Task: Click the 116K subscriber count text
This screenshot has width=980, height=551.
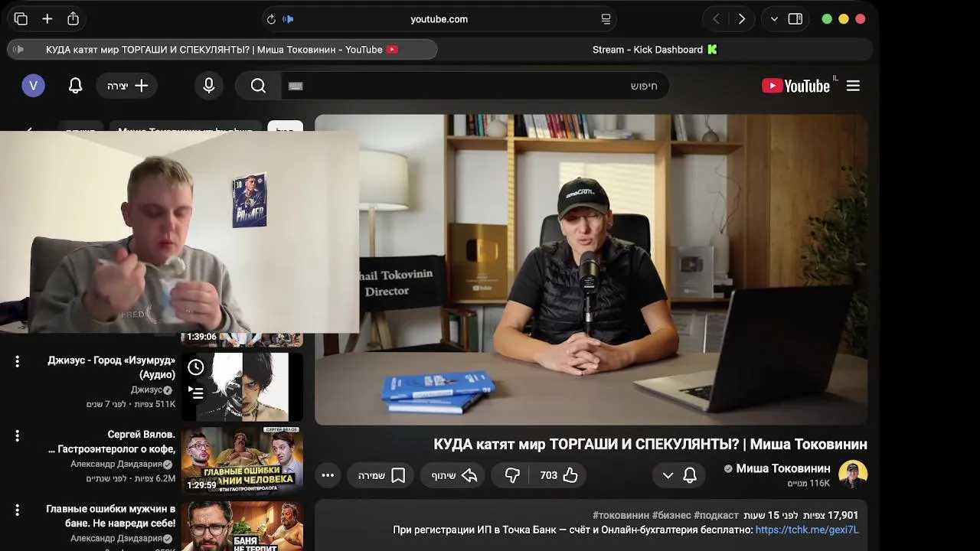Action: pyautogui.click(x=808, y=484)
